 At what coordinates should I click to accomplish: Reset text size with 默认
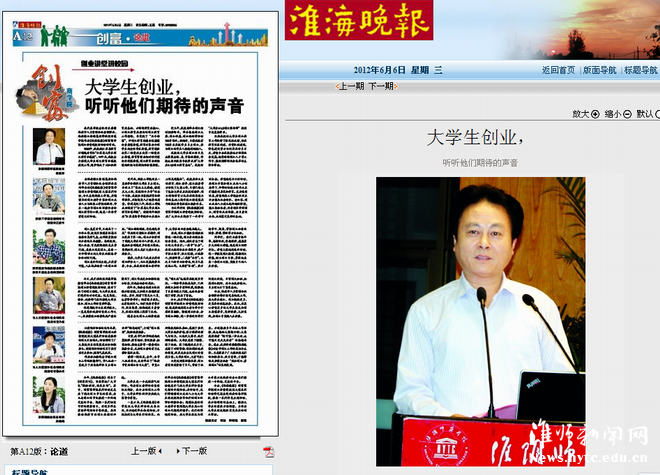click(x=647, y=114)
